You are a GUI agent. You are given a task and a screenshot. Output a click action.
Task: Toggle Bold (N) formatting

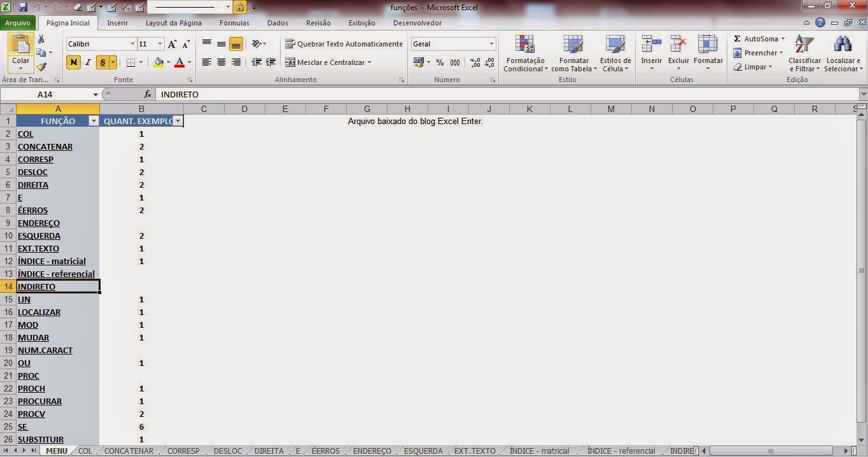point(73,62)
